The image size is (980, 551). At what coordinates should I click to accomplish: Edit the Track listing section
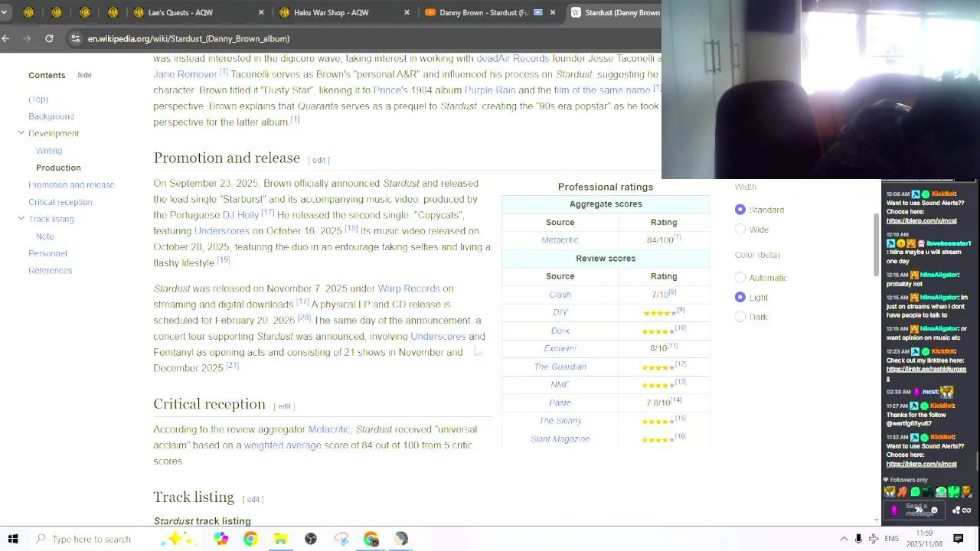point(253,499)
